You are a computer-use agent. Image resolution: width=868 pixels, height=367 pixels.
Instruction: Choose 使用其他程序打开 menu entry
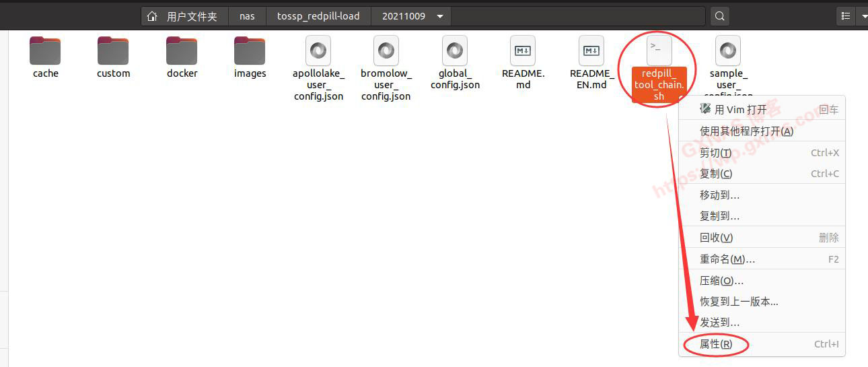pos(762,131)
